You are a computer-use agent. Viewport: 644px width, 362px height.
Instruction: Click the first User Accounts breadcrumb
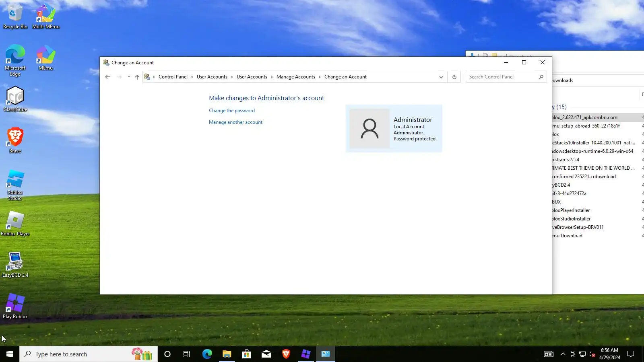point(212,77)
